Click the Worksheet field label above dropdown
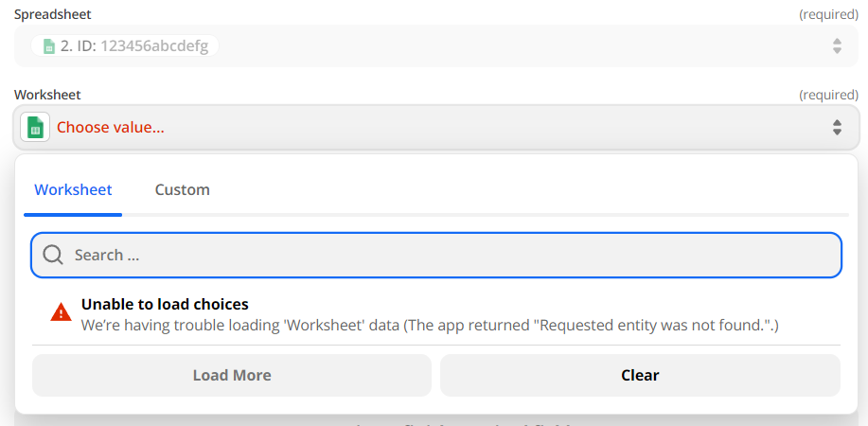This screenshot has width=868, height=426. 47,95
